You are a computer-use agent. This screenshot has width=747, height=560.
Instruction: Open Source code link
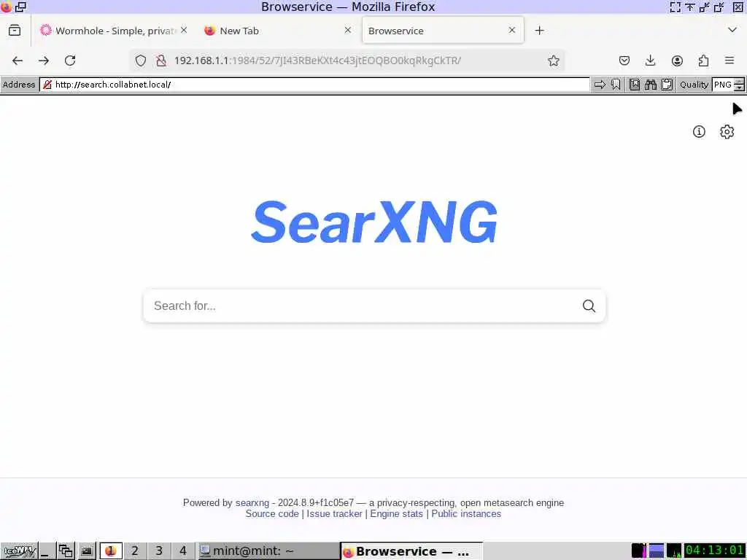[272, 514]
